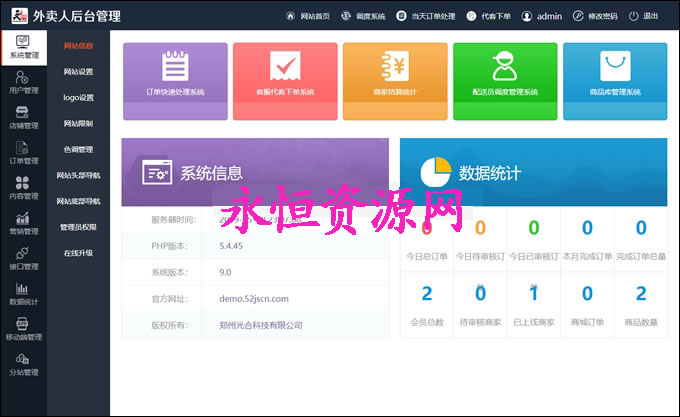Click the demo.52jscn.com official site link

254,298
